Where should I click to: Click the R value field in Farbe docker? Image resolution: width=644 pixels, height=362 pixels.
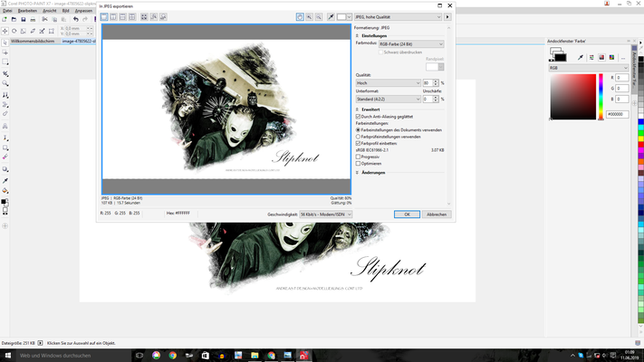point(622,78)
